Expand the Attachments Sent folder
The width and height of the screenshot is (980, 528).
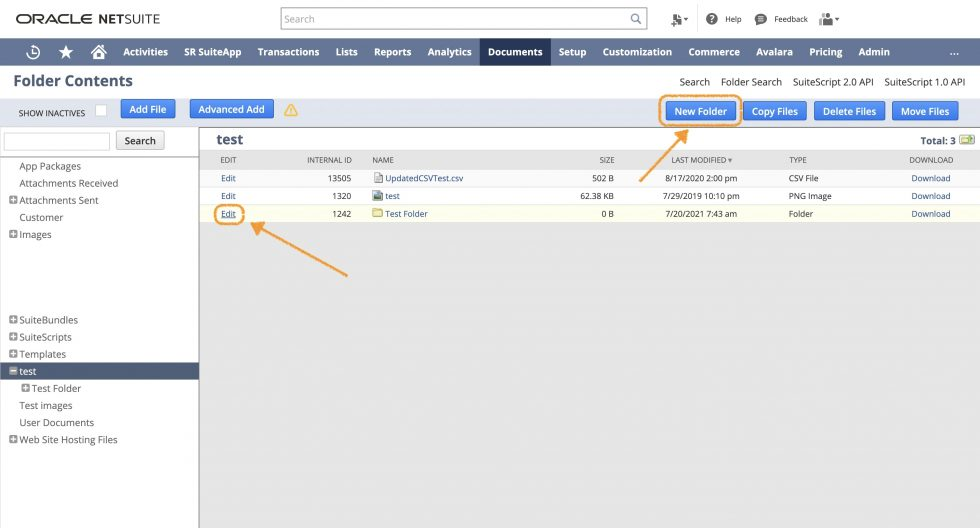tap(13, 200)
